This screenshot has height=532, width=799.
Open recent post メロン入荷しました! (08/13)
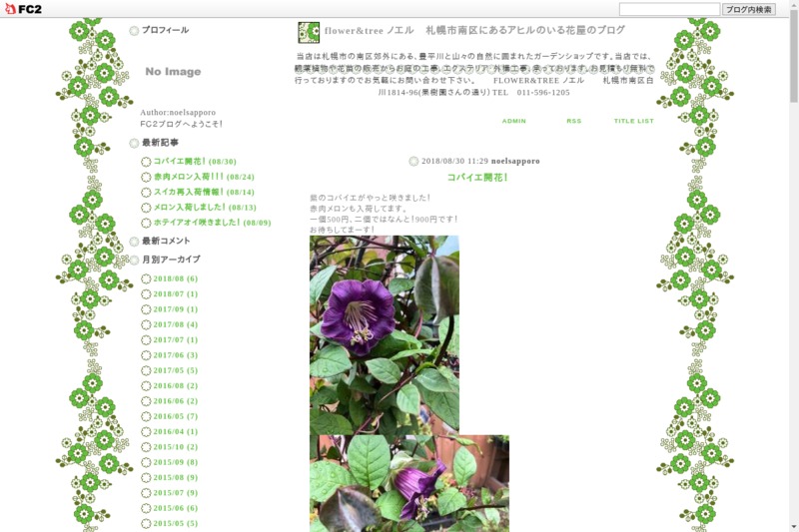(x=205, y=208)
